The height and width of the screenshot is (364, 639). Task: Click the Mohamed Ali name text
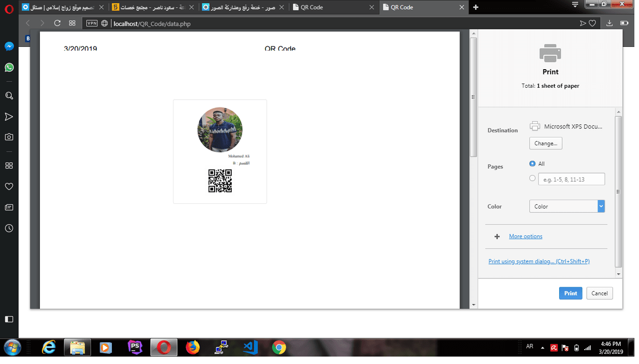coord(239,156)
